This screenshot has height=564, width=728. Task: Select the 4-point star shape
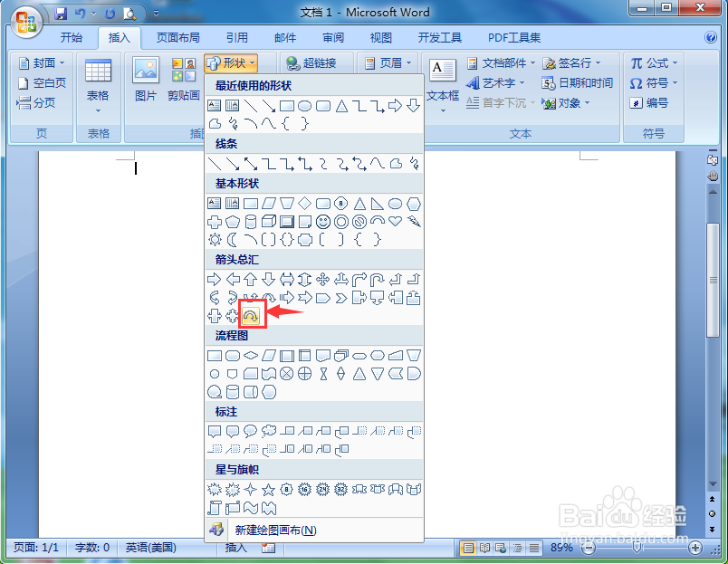[x=250, y=489]
